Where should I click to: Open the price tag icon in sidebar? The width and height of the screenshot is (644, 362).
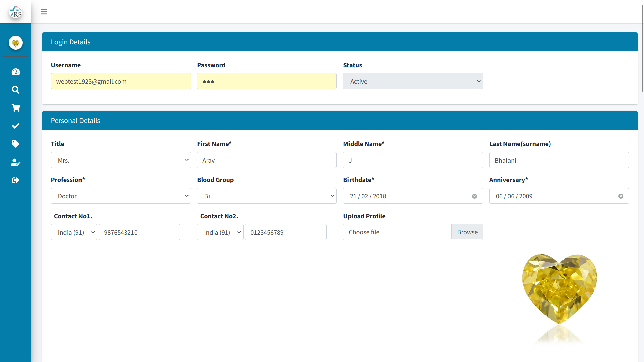click(x=16, y=144)
